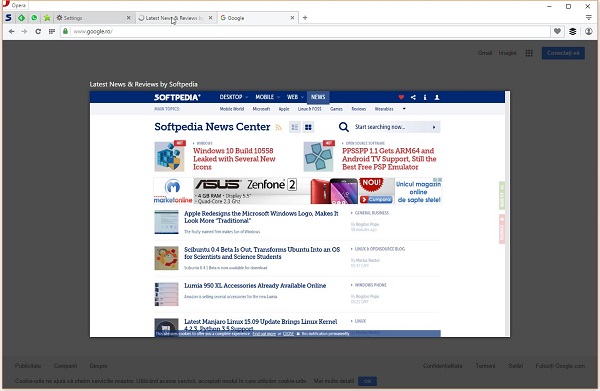This screenshot has height=391, width=600.
Task: Click the stacked layers extension icon
Action: tap(572, 31)
